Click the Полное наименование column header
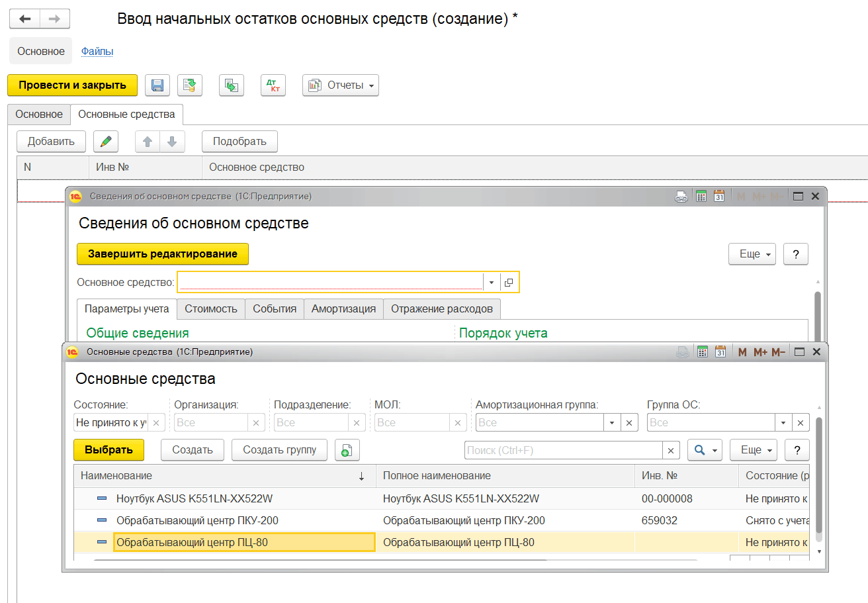Viewport: 868px width, 603px height. coord(505,475)
